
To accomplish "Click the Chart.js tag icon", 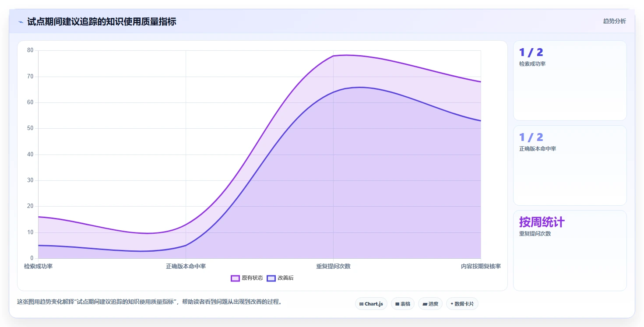I will click(361, 304).
